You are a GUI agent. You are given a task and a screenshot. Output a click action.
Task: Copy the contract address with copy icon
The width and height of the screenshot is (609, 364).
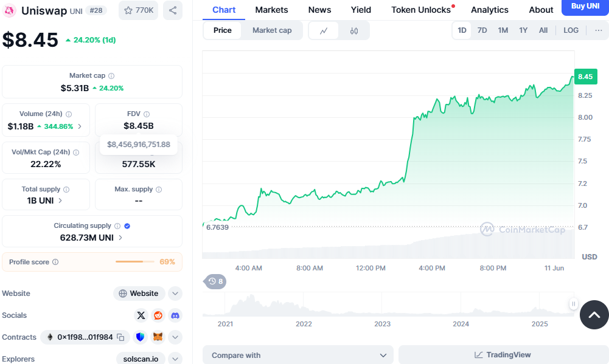121,337
